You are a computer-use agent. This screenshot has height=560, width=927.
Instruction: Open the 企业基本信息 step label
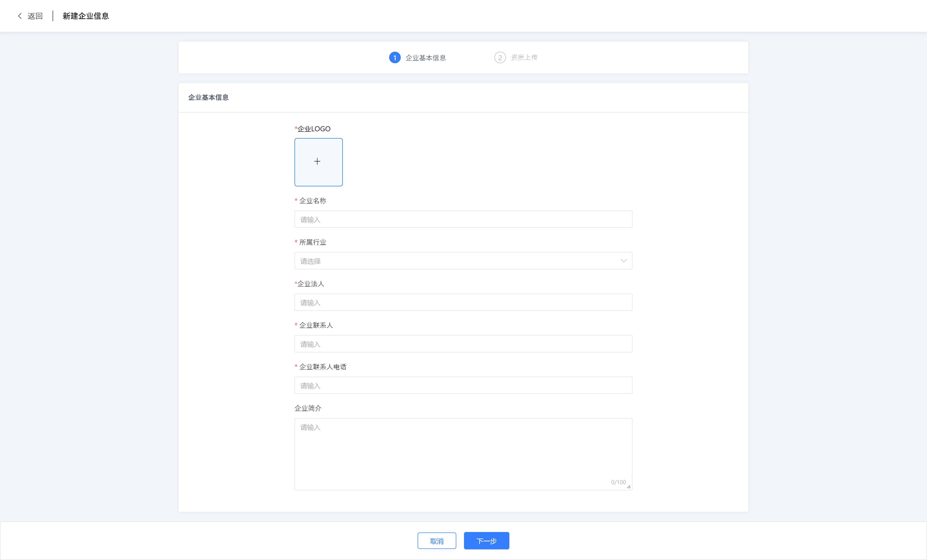pyautogui.click(x=426, y=57)
